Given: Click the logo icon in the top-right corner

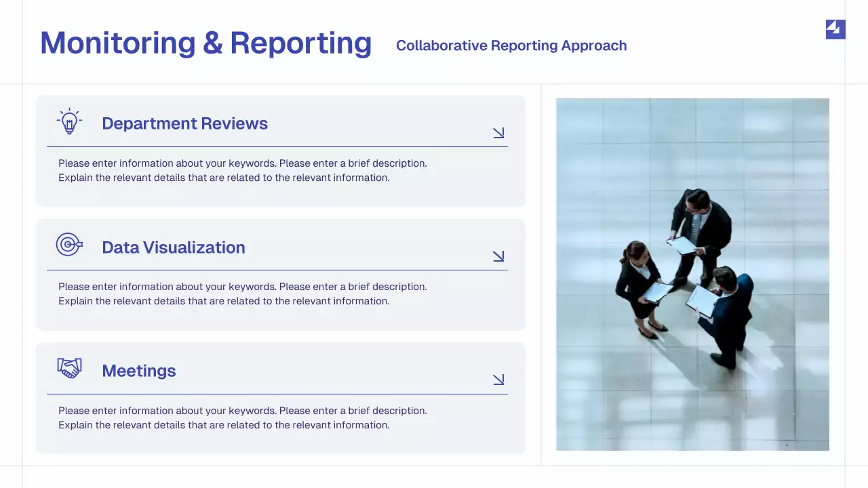Looking at the screenshot, I should point(835,29).
